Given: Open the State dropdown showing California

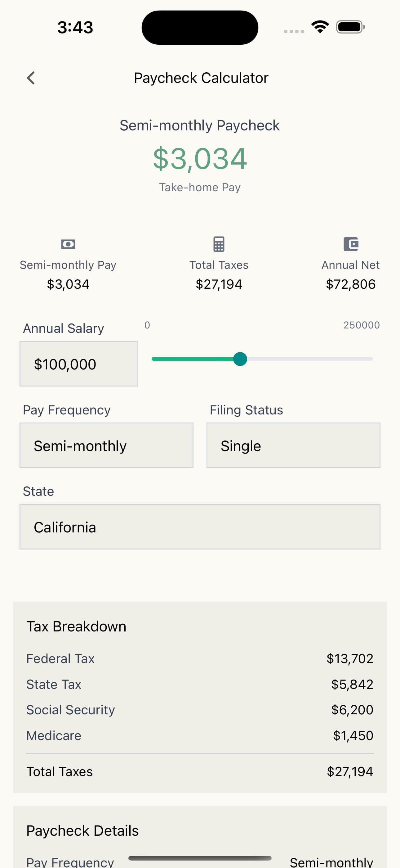Looking at the screenshot, I should tap(200, 527).
